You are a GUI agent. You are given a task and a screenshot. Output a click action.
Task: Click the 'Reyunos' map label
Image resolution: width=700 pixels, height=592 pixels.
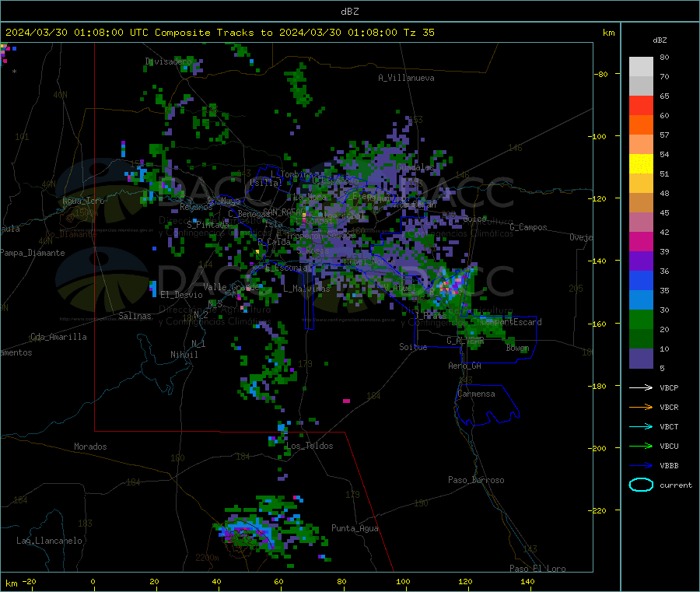click(x=196, y=207)
